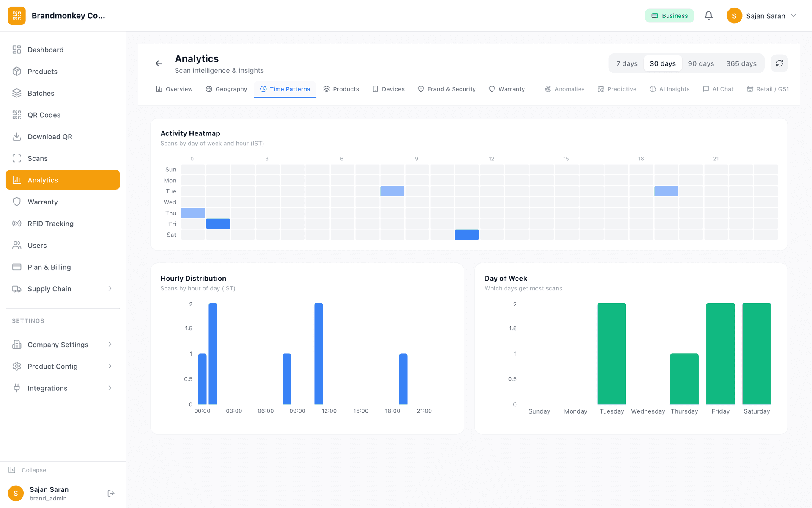Image resolution: width=812 pixels, height=508 pixels.
Task: Click the refresh analytics icon
Action: [779, 63]
